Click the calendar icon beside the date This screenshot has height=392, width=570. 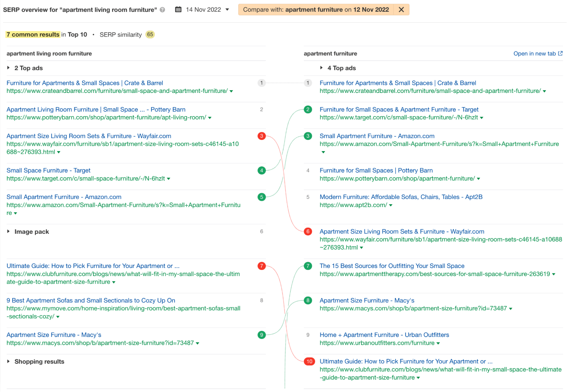178,9
